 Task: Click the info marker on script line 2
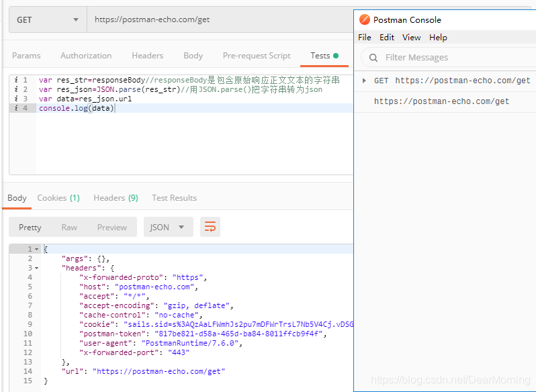point(16,89)
